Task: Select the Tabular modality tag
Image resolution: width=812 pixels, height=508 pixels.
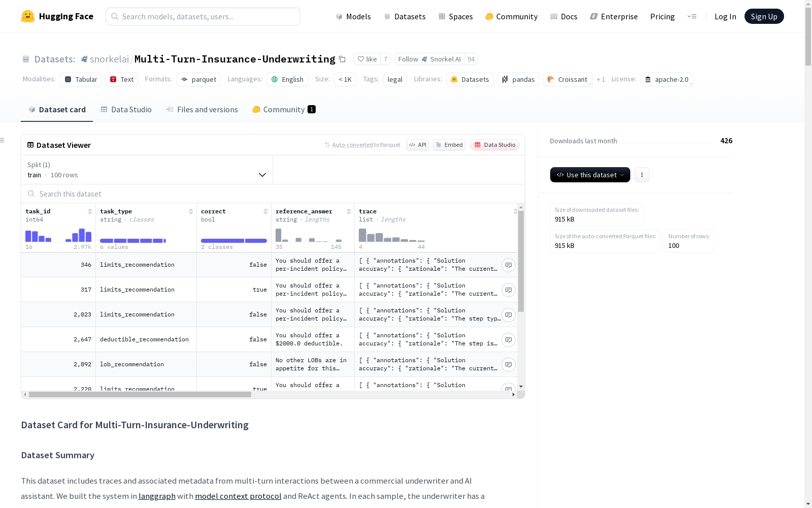Action: click(x=81, y=79)
